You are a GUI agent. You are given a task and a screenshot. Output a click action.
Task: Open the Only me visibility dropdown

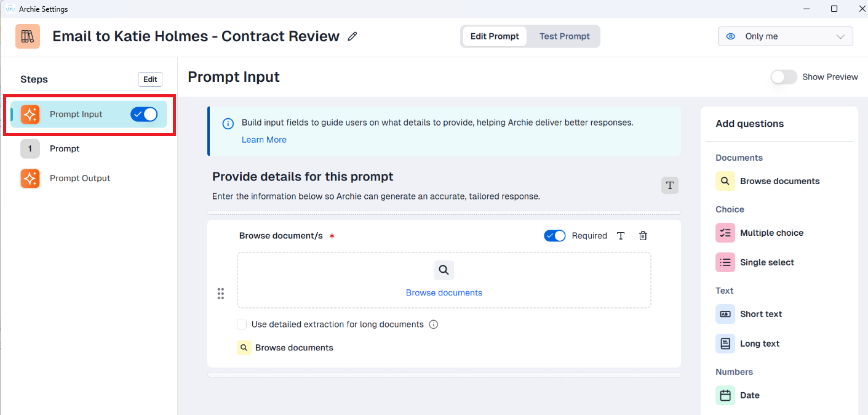point(785,36)
